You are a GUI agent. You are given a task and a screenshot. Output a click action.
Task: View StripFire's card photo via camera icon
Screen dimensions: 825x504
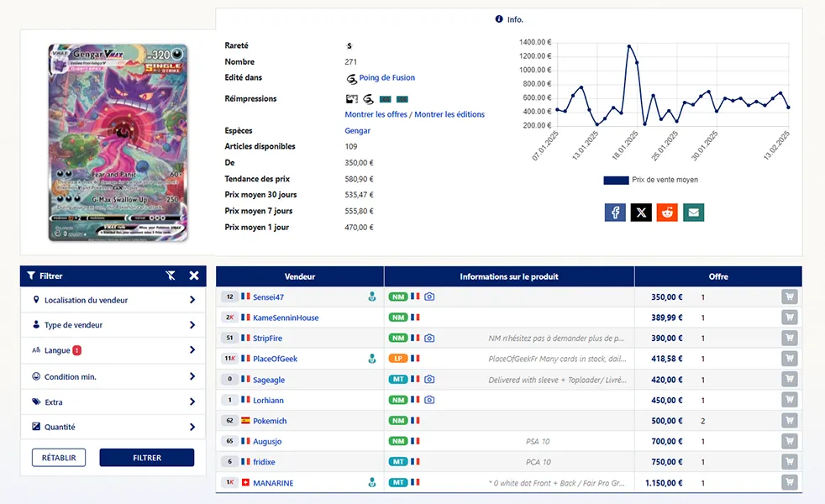(429, 338)
